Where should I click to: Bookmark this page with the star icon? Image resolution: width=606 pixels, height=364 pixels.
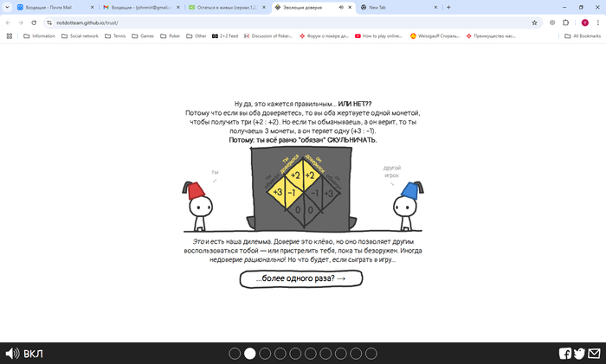(x=534, y=22)
